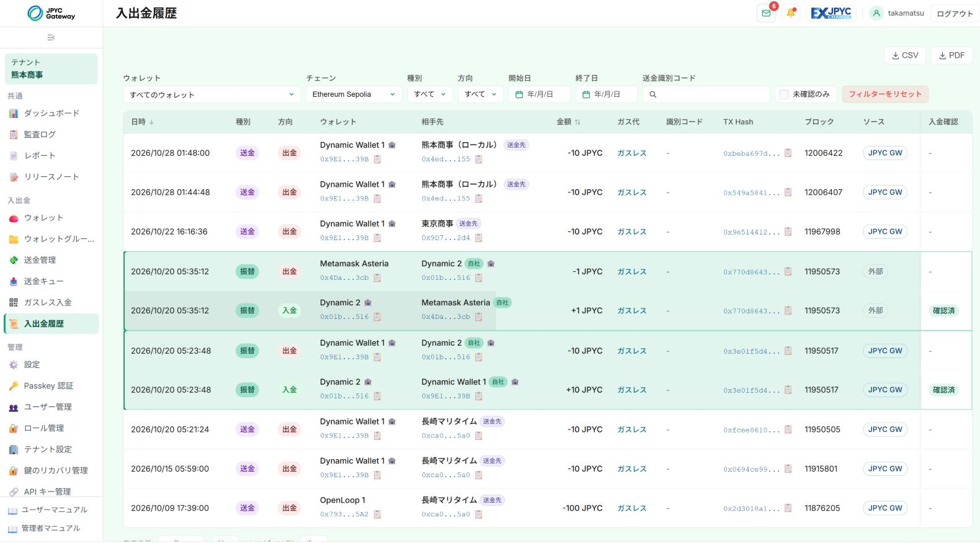This screenshot has width=980, height=543.
Task: Expand the 種別 filter dropdown
Action: click(430, 94)
